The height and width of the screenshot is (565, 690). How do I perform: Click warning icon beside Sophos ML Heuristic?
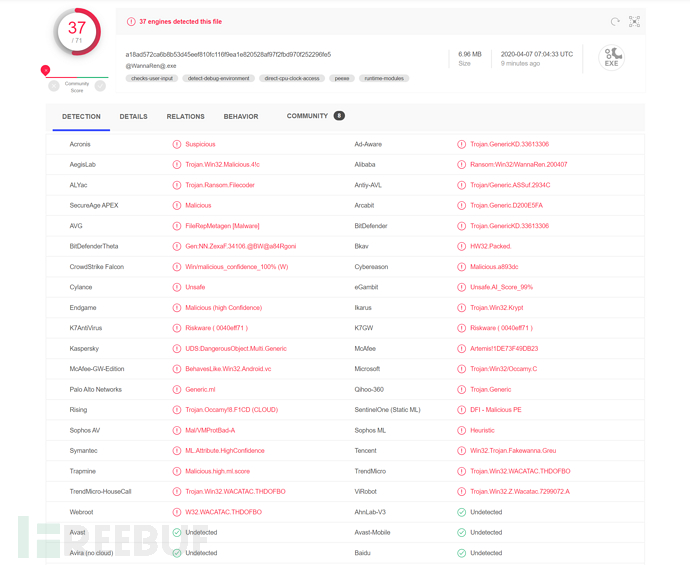coord(461,430)
